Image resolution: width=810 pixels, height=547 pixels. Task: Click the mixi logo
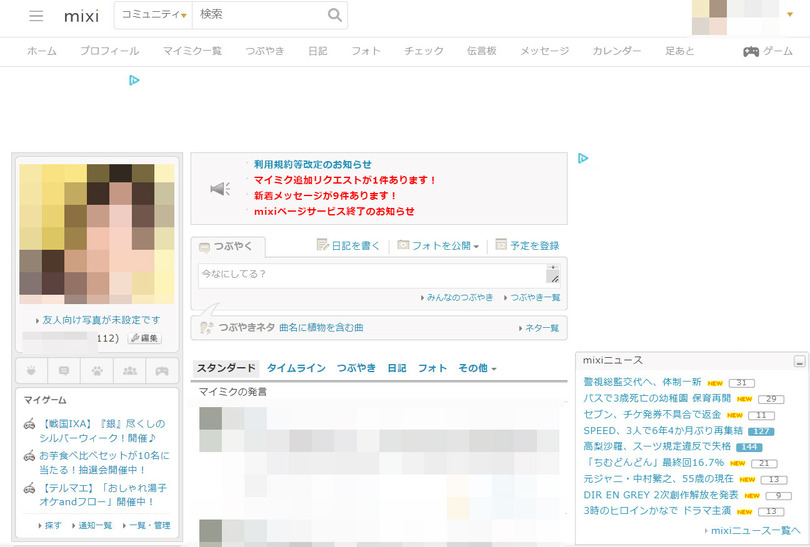coord(81,16)
